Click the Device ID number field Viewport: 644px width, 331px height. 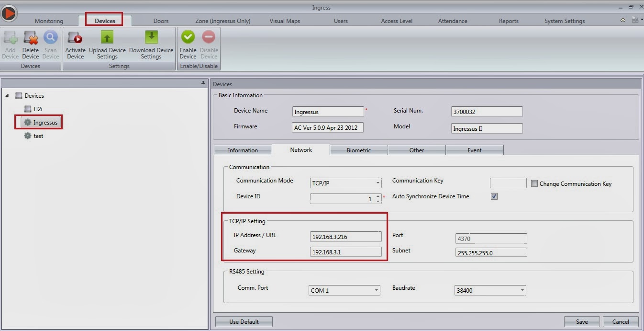click(343, 198)
